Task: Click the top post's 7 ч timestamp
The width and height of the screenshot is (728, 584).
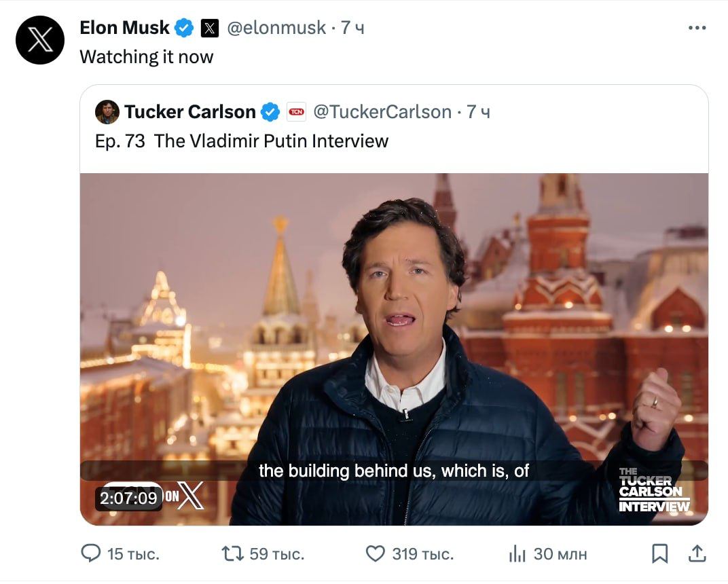Action: 352,28
